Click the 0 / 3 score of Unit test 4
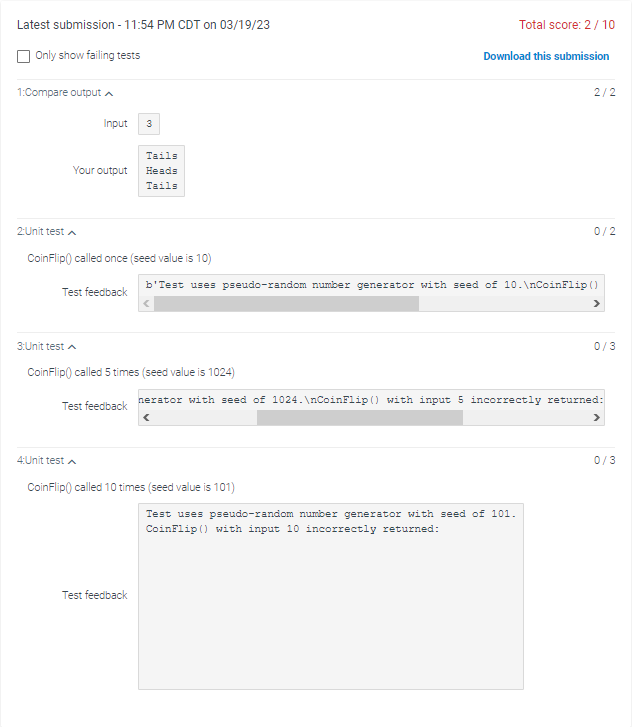Screen dimensions: 632x727 pyautogui.click(x=605, y=460)
